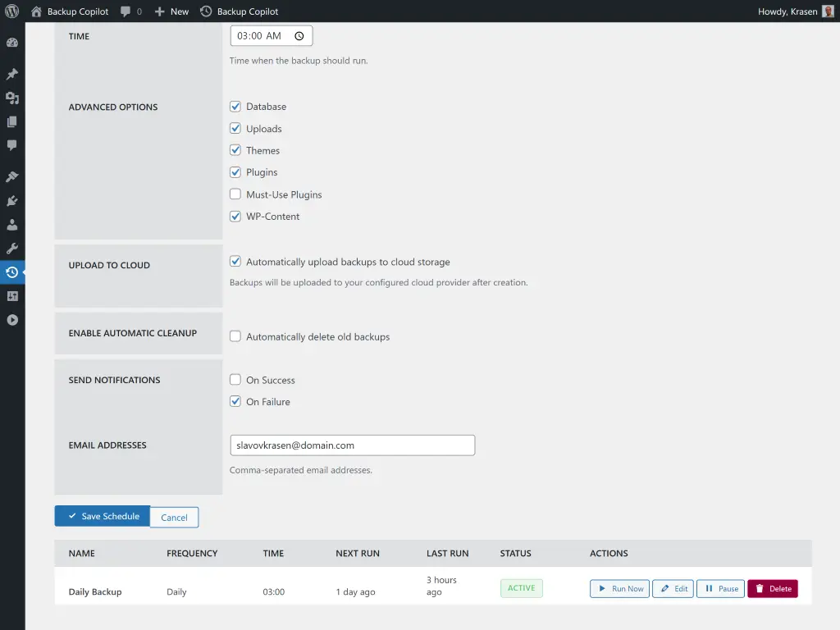Open the Media library icon
The height and width of the screenshot is (630, 840).
(12, 98)
